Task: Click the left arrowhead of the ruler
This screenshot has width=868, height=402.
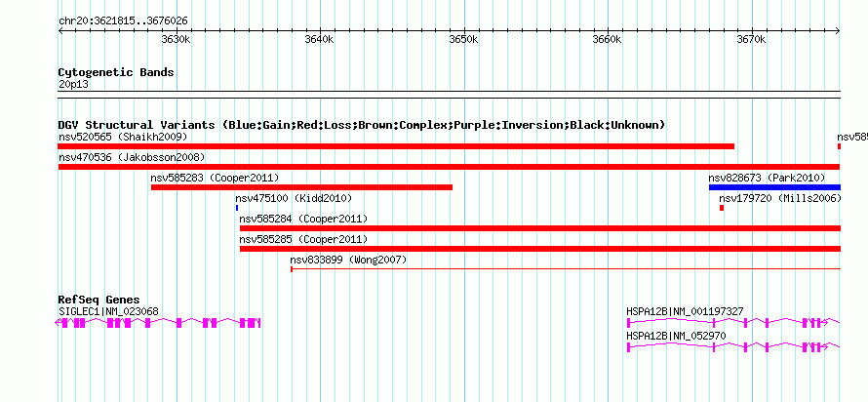Action: coord(60,31)
